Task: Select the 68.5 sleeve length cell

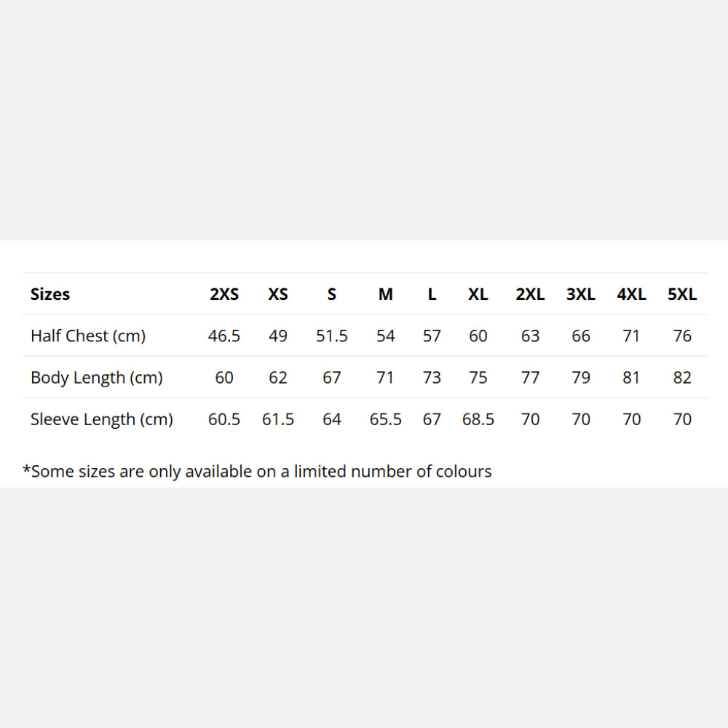Action: 478,419
